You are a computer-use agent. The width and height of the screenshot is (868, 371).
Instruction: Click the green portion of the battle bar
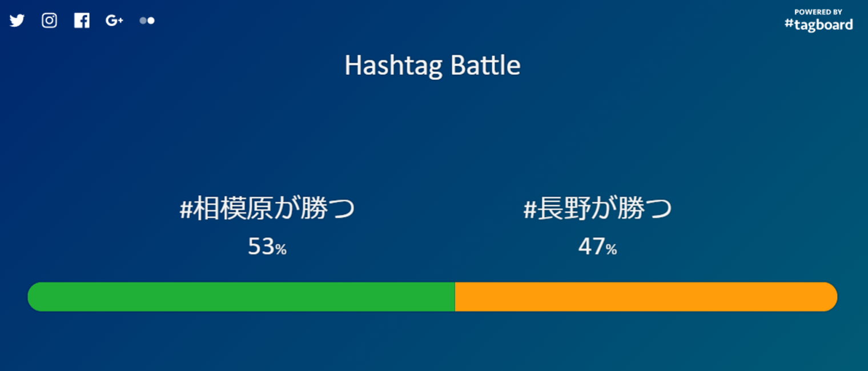240,297
